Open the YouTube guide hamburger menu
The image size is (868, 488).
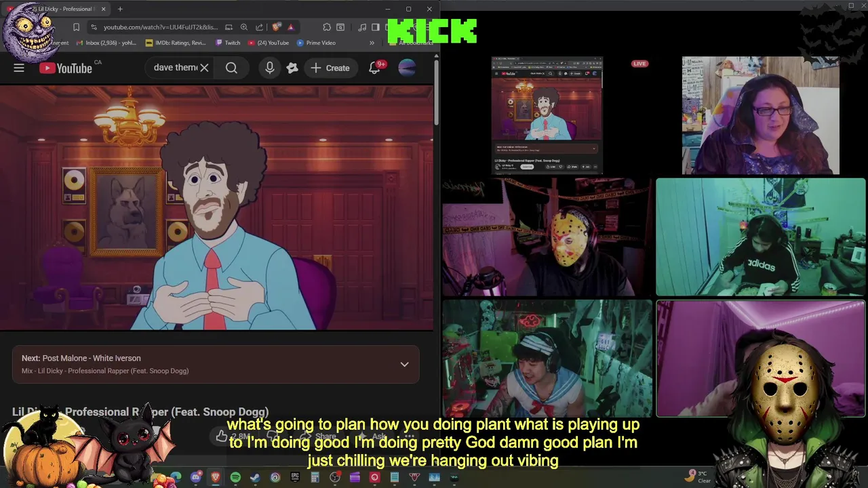click(19, 68)
